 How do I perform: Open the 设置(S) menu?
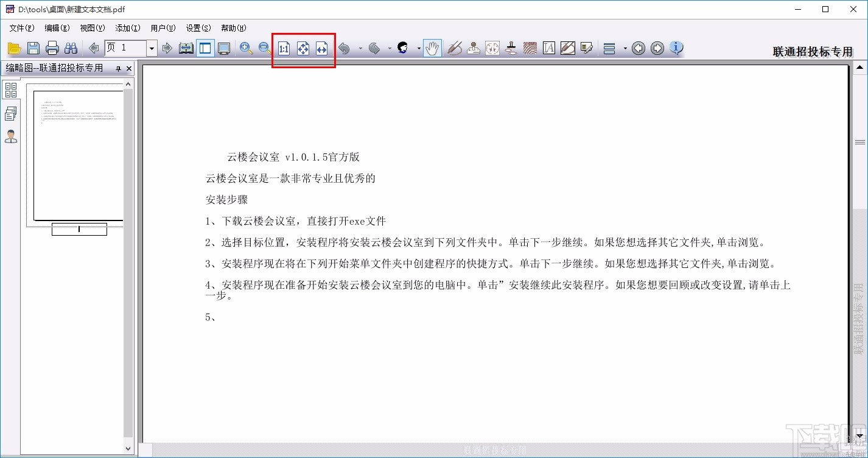pyautogui.click(x=198, y=28)
